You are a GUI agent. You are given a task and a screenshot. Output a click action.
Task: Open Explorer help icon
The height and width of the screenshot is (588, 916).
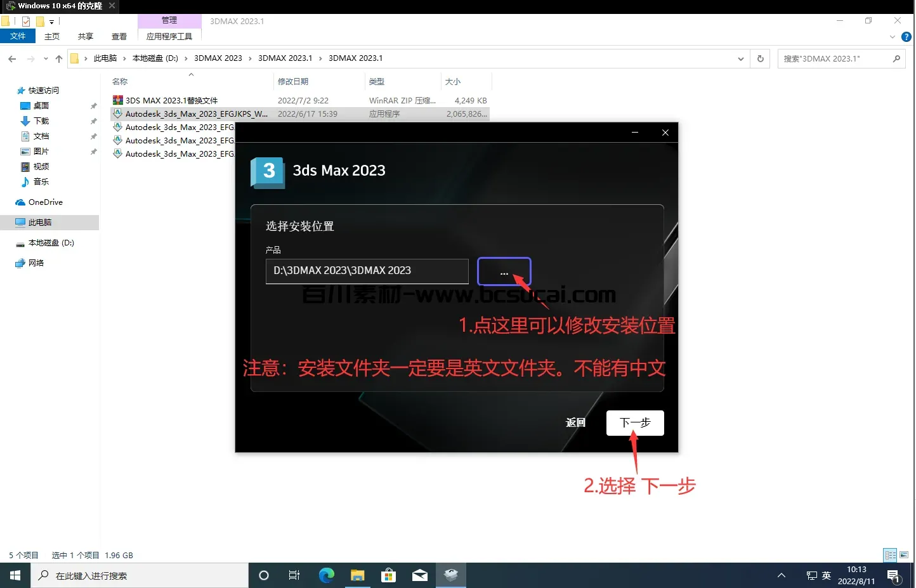click(x=906, y=37)
